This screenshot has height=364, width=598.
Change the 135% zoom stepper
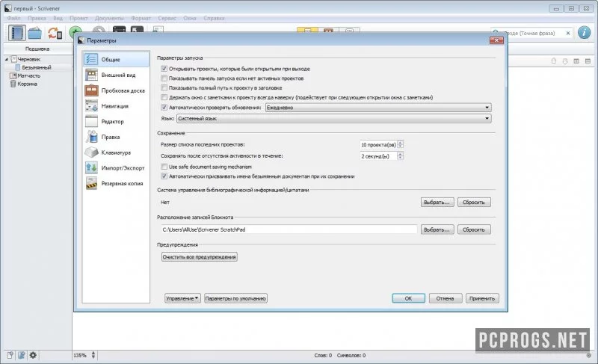pos(93,355)
